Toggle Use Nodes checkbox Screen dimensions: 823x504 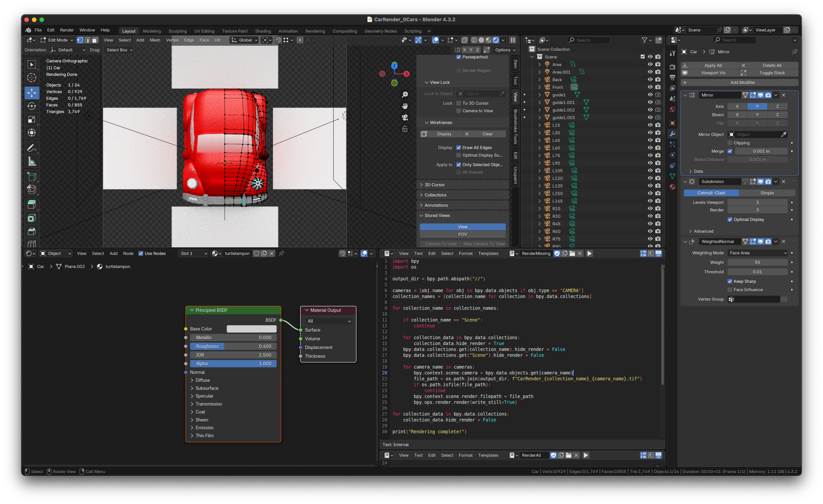tap(141, 253)
